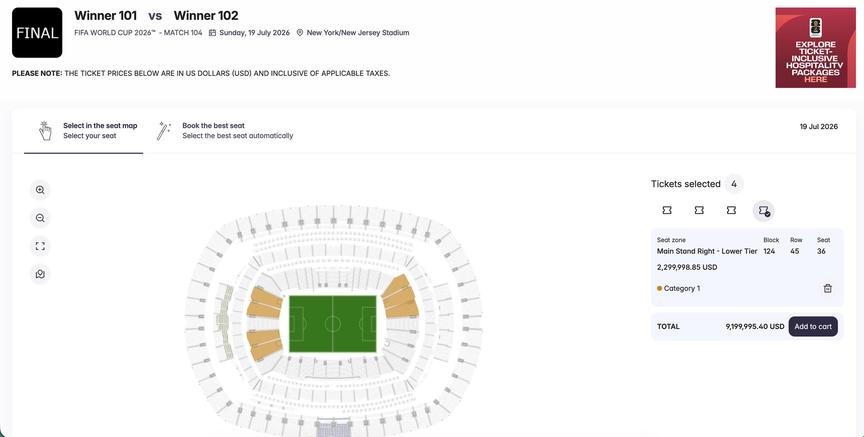Click the Category 1 orange color dot

(659, 288)
